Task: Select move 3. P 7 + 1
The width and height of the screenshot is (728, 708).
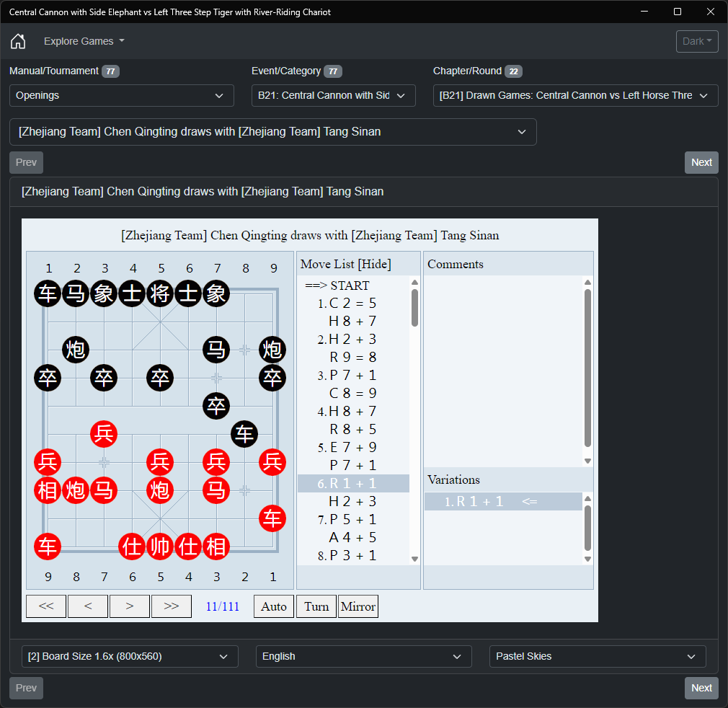Action: pos(353,376)
